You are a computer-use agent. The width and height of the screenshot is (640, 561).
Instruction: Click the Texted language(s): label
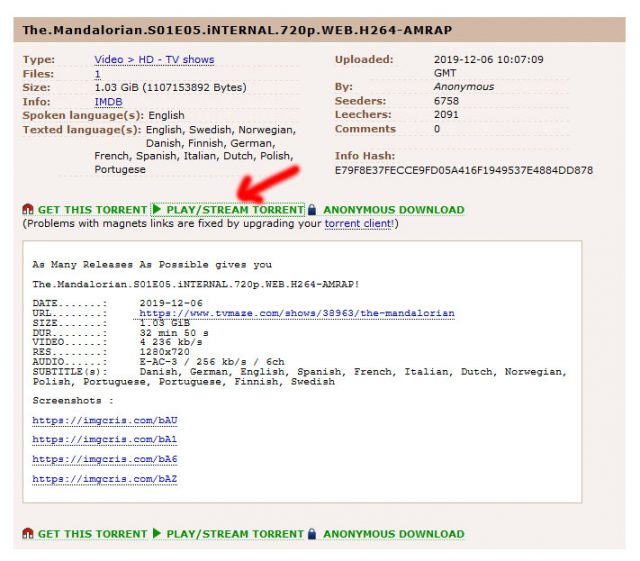tap(82, 130)
